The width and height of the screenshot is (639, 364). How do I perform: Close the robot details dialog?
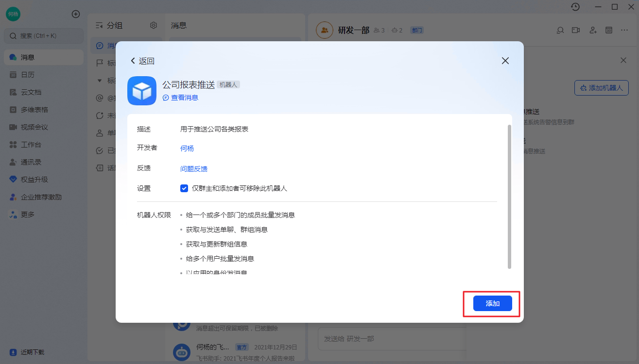click(505, 61)
